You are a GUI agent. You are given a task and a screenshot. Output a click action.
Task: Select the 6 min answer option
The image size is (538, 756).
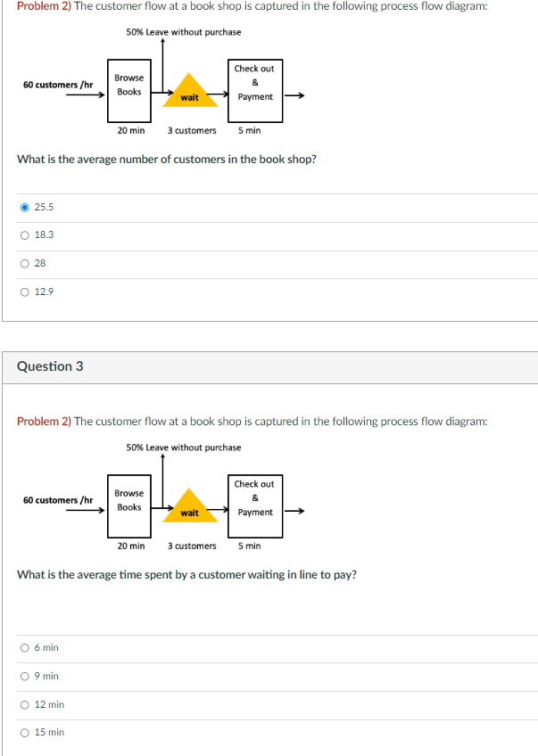tap(24, 647)
